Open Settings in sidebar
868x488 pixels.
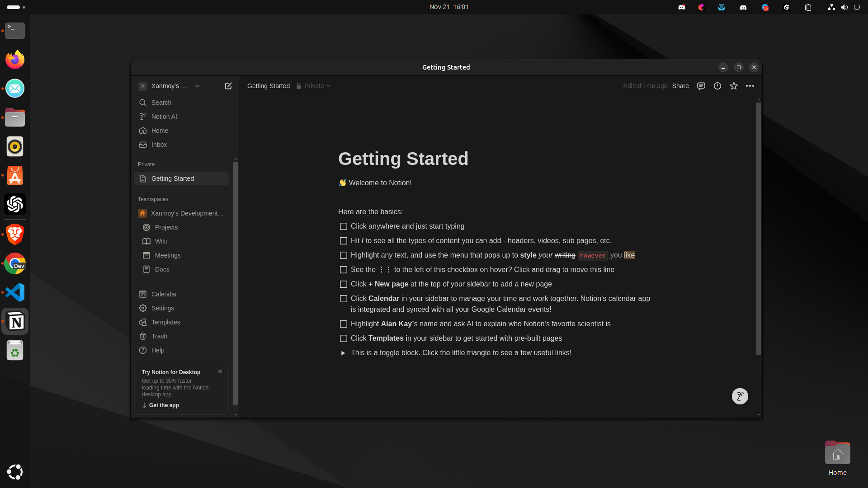[x=181, y=308]
